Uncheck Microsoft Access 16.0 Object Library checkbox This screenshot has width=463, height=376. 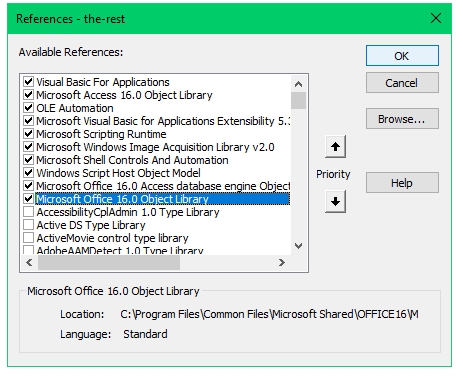tap(28, 95)
